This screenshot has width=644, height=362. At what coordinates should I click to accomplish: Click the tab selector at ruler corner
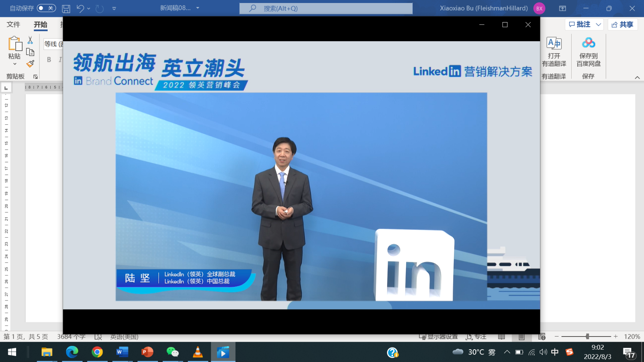tap(6, 88)
